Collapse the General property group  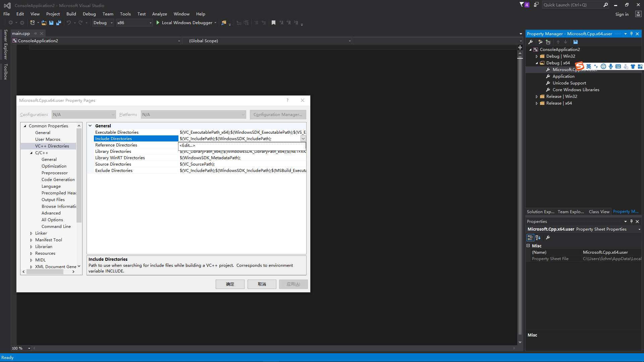90,126
